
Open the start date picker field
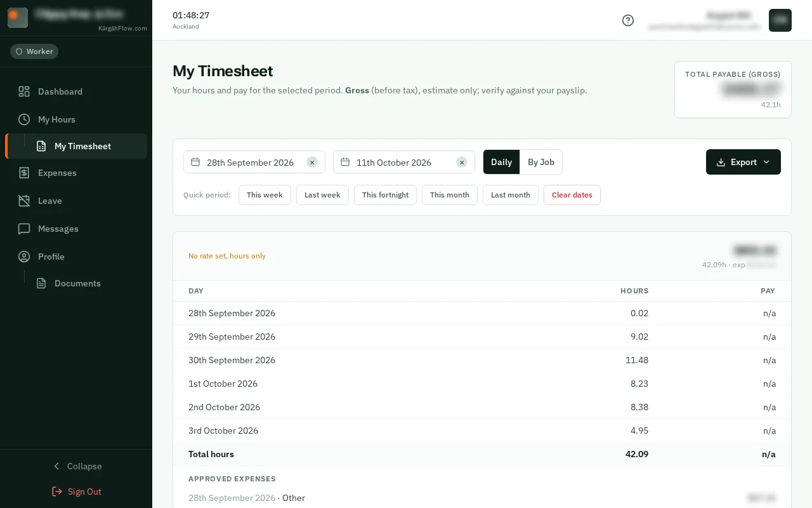(x=254, y=162)
